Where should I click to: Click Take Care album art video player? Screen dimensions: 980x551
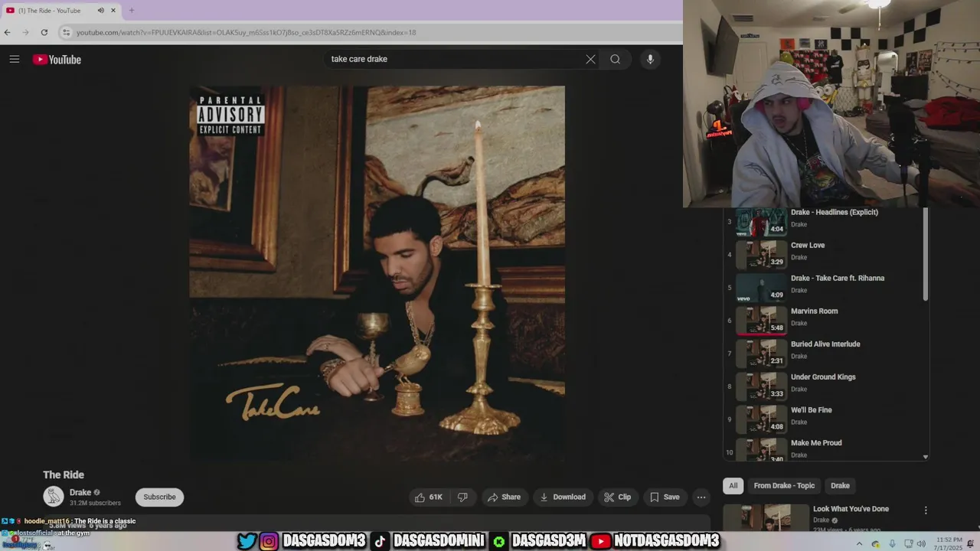377,274
